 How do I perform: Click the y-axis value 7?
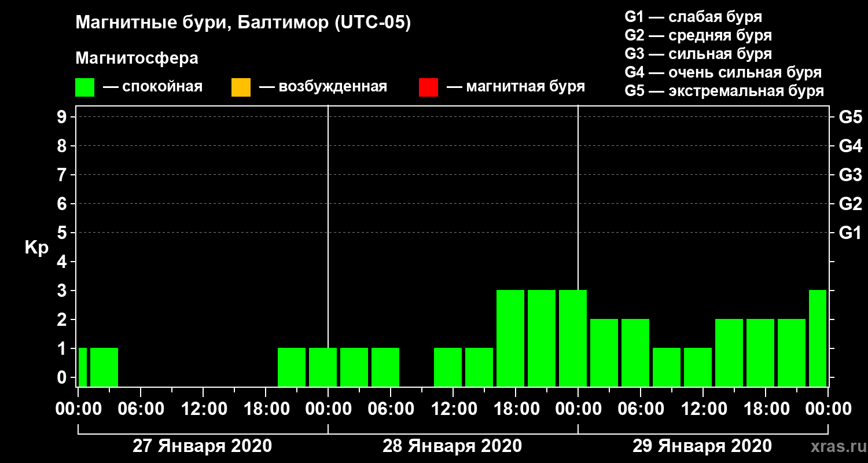tap(63, 175)
